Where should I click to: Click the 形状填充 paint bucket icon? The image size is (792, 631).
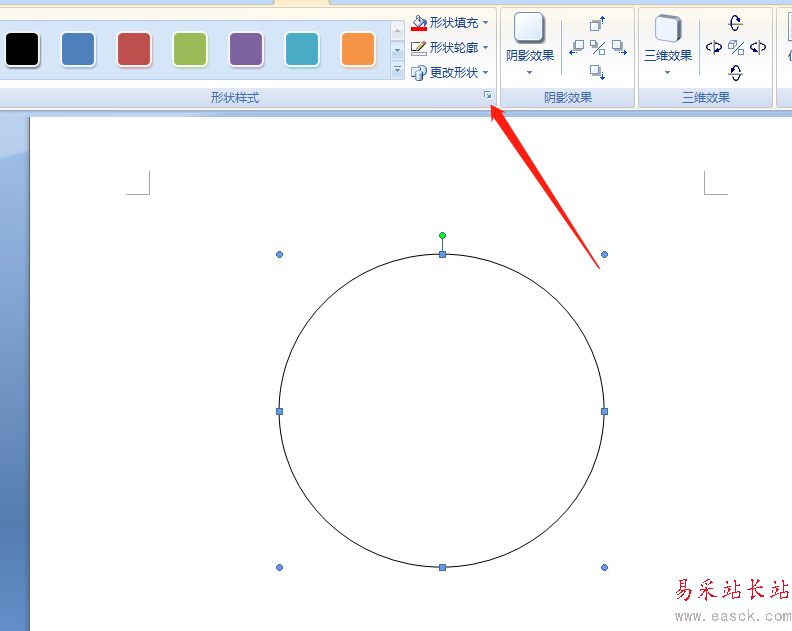[419, 23]
